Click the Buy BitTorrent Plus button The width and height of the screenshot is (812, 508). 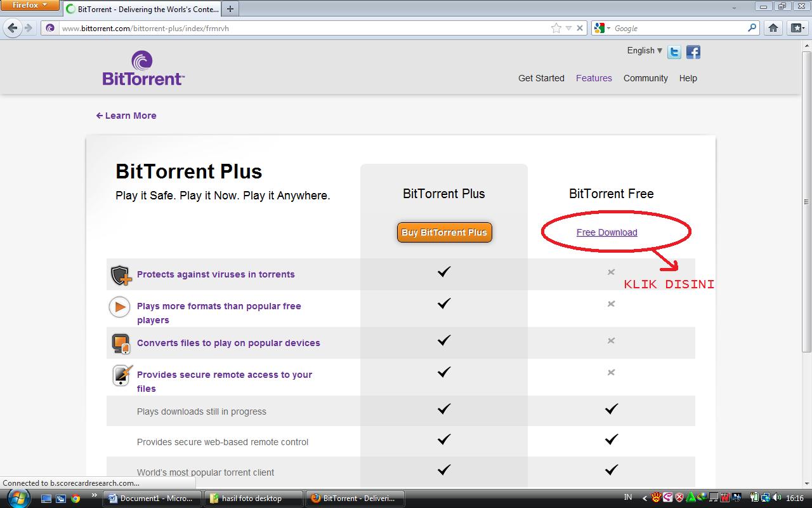pos(444,232)
